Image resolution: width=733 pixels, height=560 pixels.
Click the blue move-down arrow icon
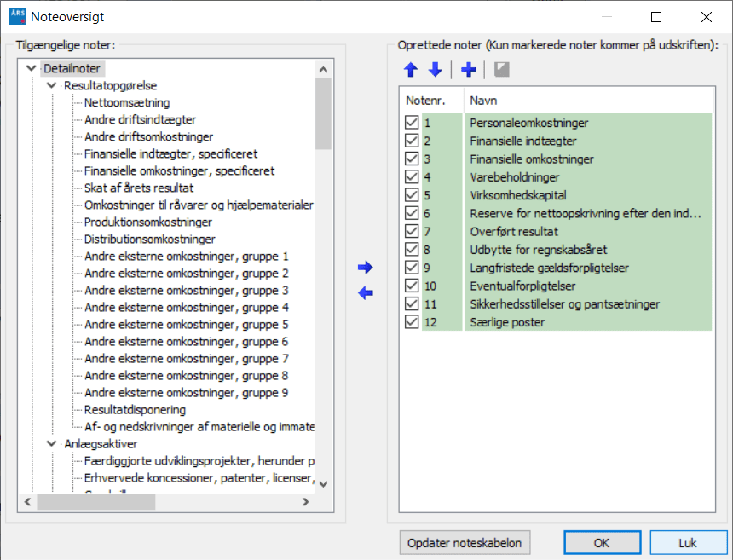pos(435,70)
